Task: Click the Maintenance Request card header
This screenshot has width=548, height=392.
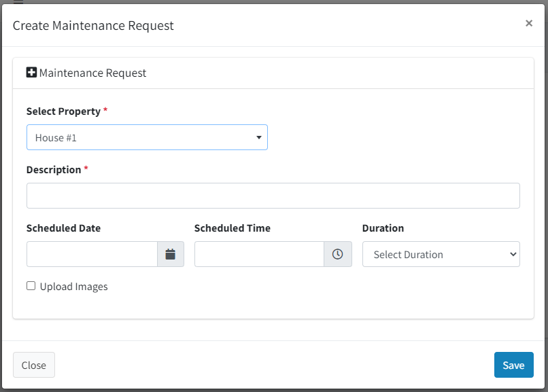Action: [x=273, y=73]
